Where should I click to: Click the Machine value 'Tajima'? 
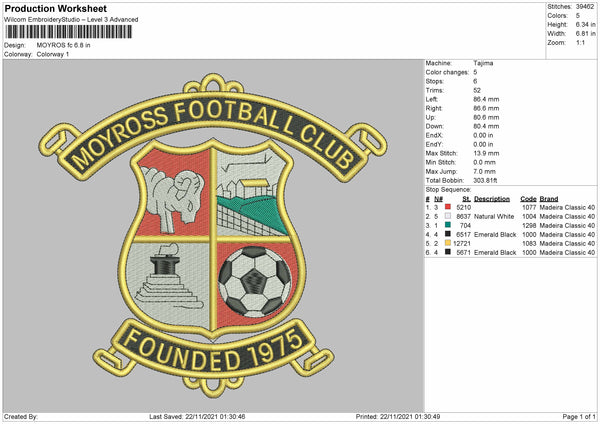coord(483,63)
